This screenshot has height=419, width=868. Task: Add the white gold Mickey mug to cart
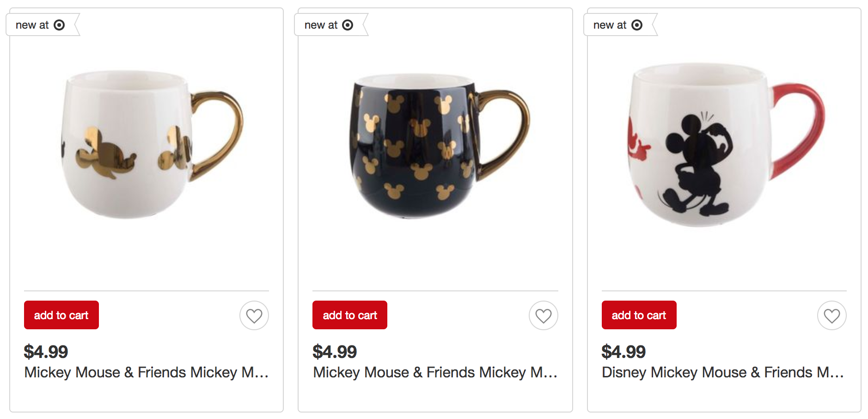[61, 315]
